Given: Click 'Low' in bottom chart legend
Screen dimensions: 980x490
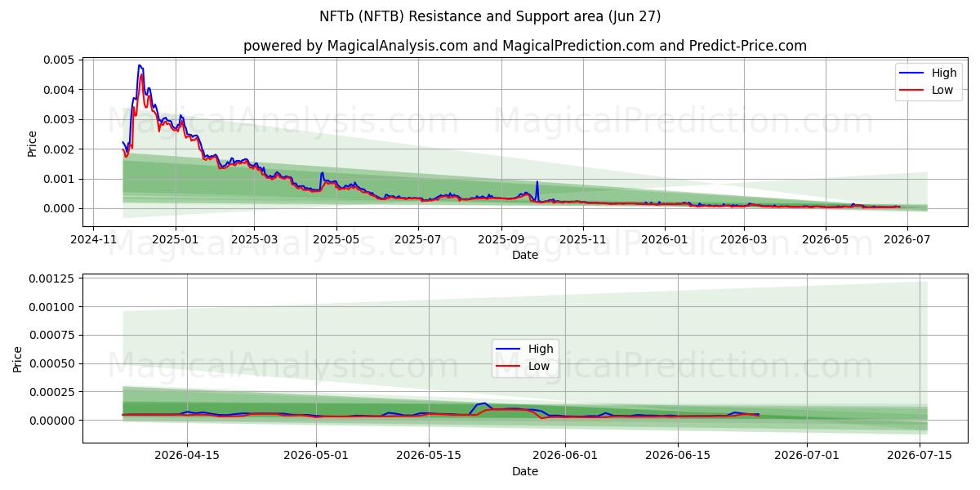Looking at the screenshot, I should (x=539, y=366).
